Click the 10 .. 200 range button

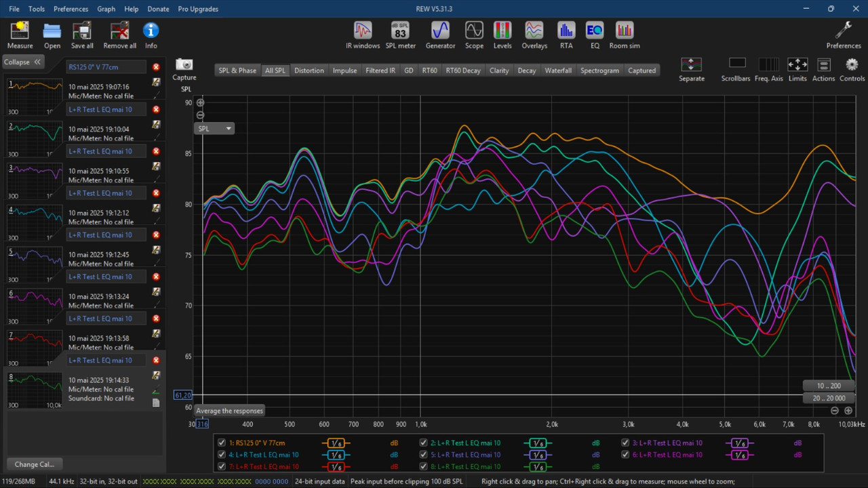coord(829,386)
